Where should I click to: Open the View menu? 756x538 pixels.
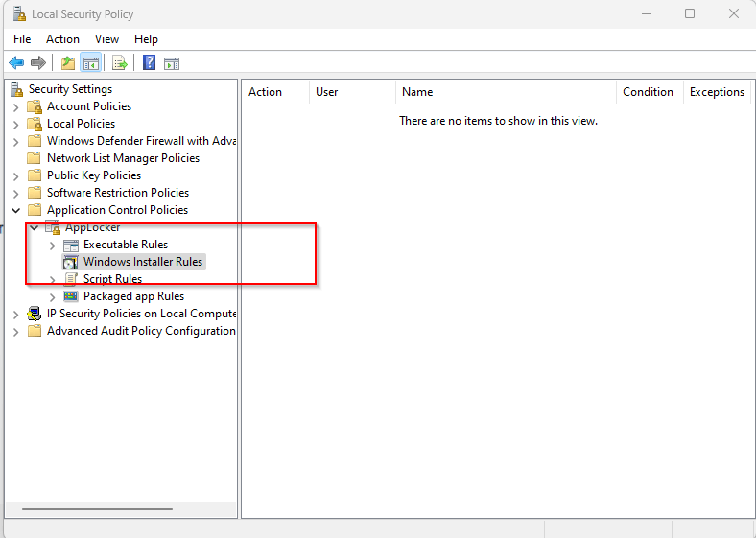(x=106, y=39)
